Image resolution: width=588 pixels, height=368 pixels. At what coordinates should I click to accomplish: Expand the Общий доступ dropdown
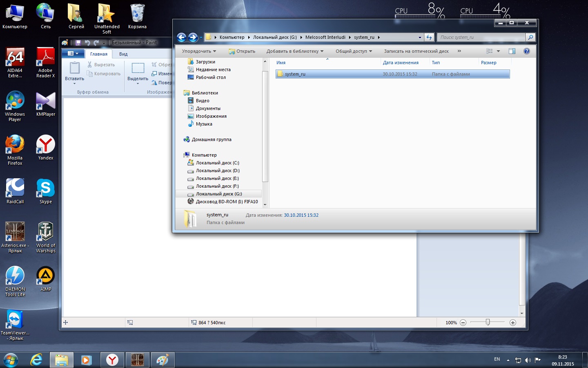tap(354, 51)
